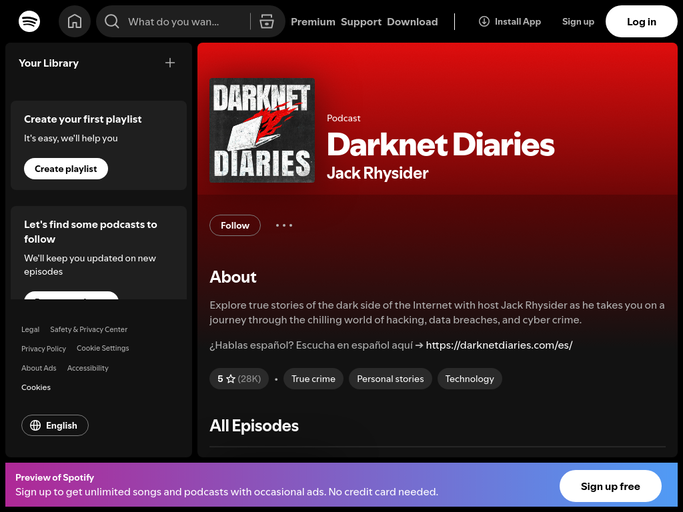Click 'Let's find some podcasts to follow' title

[x=91, y=232]
